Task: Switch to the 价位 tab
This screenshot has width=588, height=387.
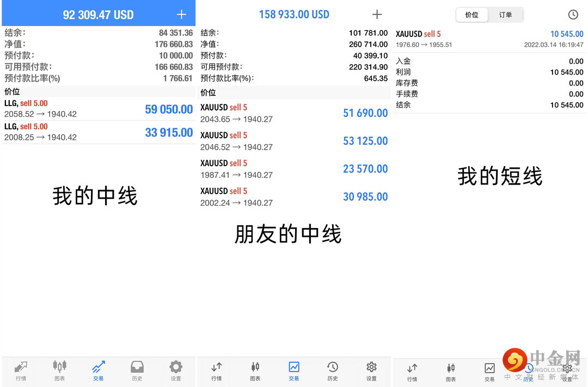Action: 471,15
